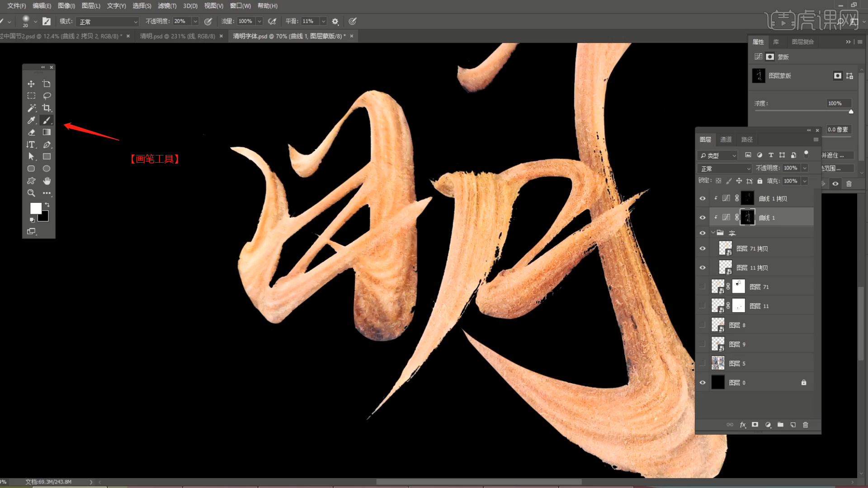Select the Lasso tool
Viewport: 868px width, 488px height.
coord(47,96)
